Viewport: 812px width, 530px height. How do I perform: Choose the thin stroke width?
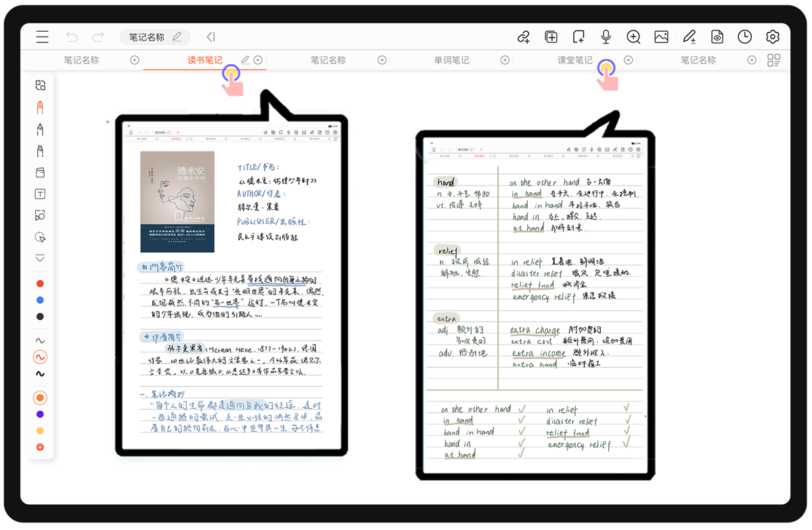pyautogui.click(x=40, y=340)
